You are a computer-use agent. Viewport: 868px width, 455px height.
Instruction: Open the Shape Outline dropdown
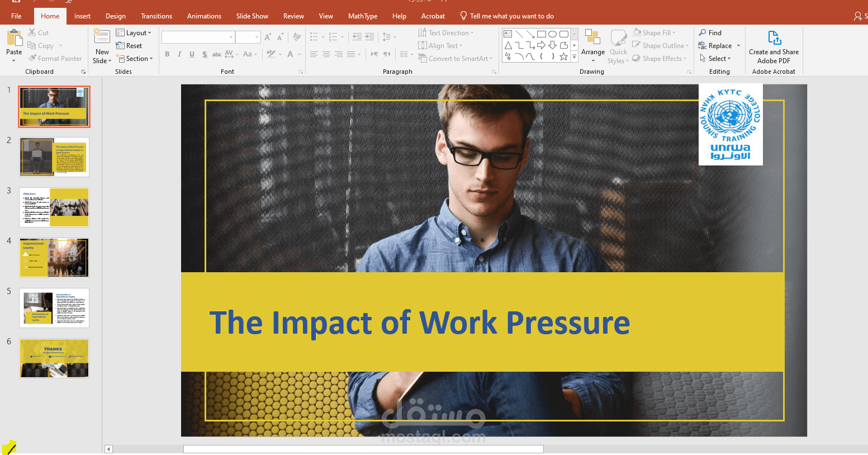coord(661,46)
